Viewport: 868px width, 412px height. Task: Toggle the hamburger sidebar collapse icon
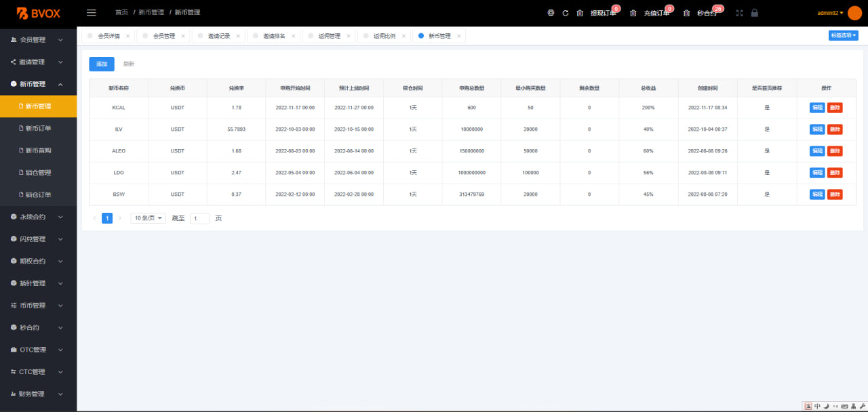click(x=92, y=12)
